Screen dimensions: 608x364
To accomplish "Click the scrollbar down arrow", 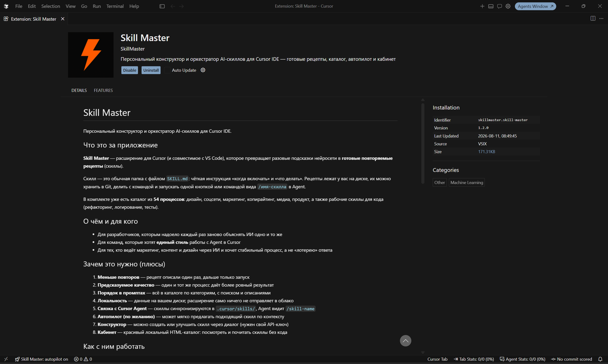I will (x=423, y=352).
